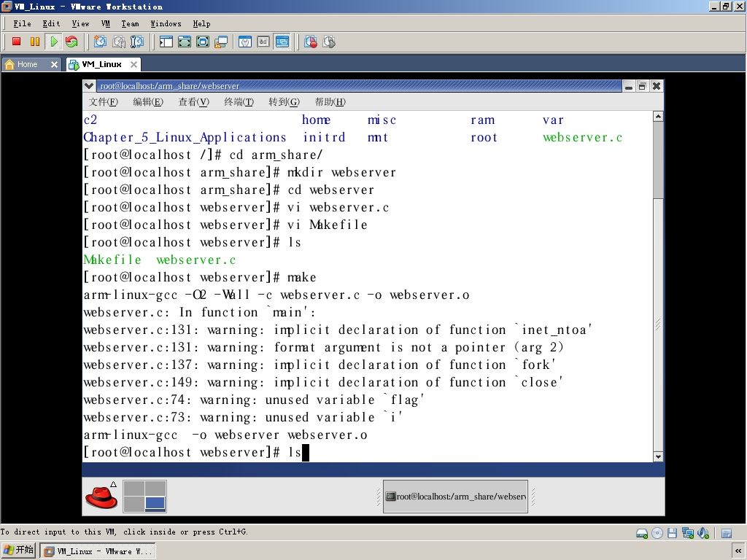Screen dimensions: 747x560
Task: Click the green 'Makefile' filename in terminal output
Action: 112,260
